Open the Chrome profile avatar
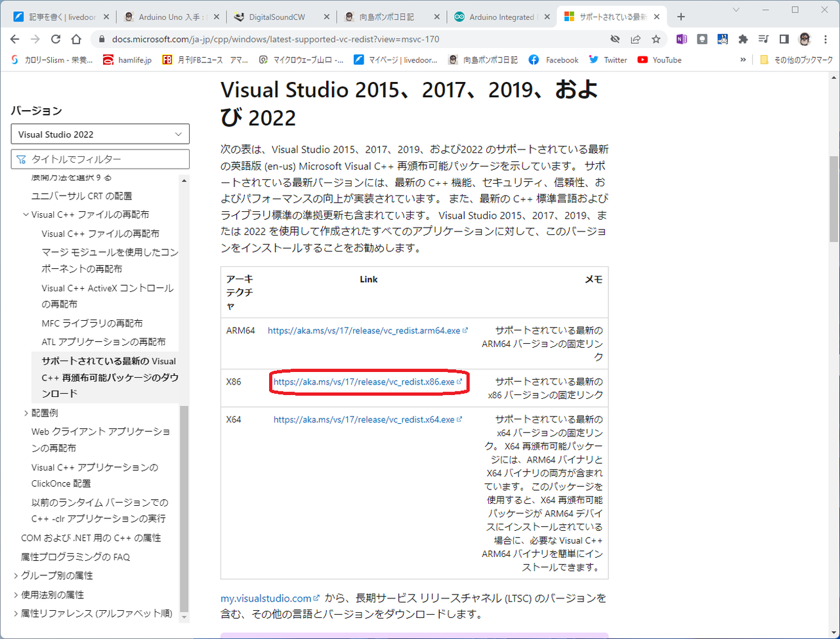 pos(805,39)
